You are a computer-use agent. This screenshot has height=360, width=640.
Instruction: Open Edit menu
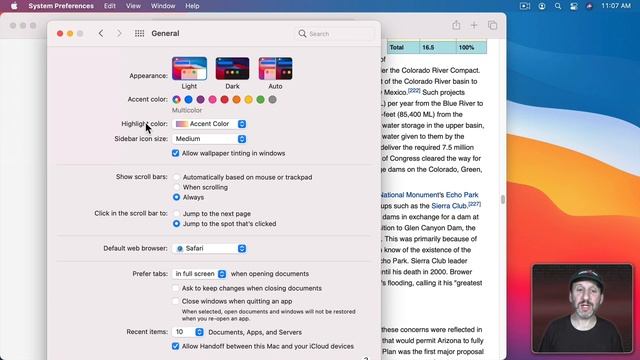110,6
